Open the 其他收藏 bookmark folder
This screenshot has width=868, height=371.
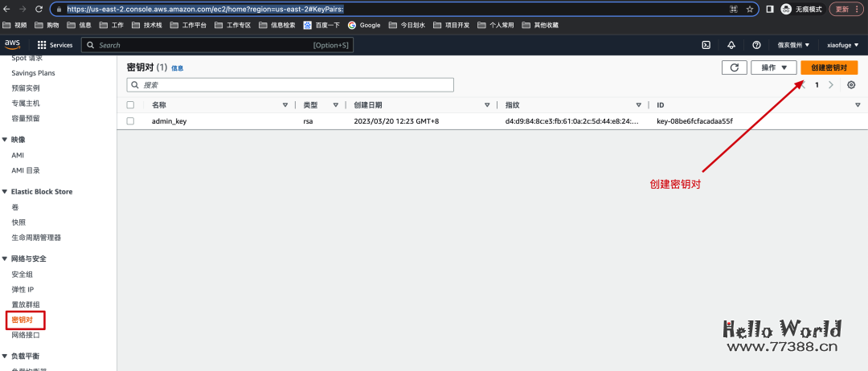coord(540,25)
